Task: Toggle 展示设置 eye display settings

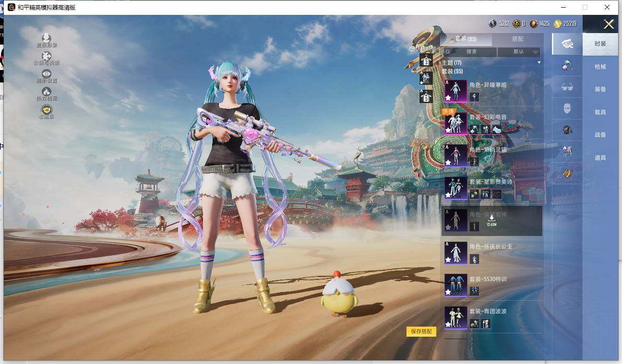Action: (47, 74)
